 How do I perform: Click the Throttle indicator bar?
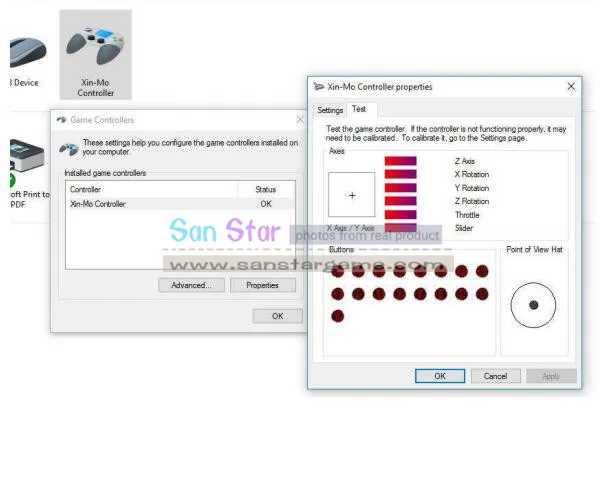(x=400, y=215)
